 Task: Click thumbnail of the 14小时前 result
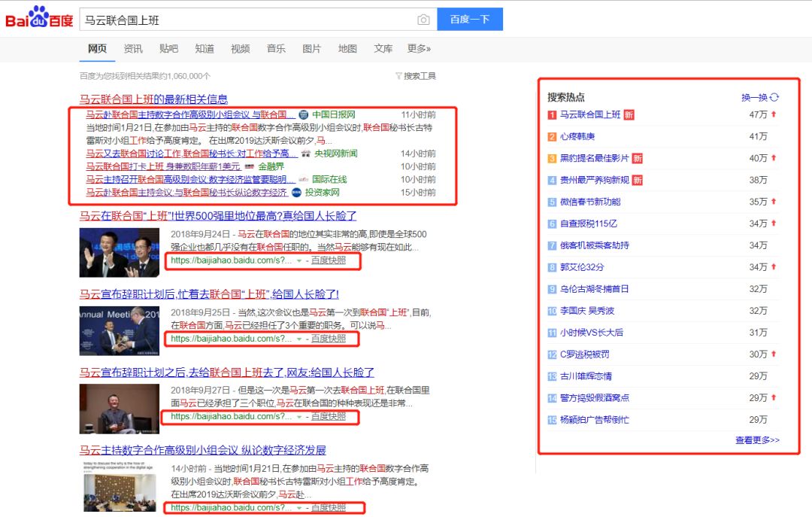119,486
